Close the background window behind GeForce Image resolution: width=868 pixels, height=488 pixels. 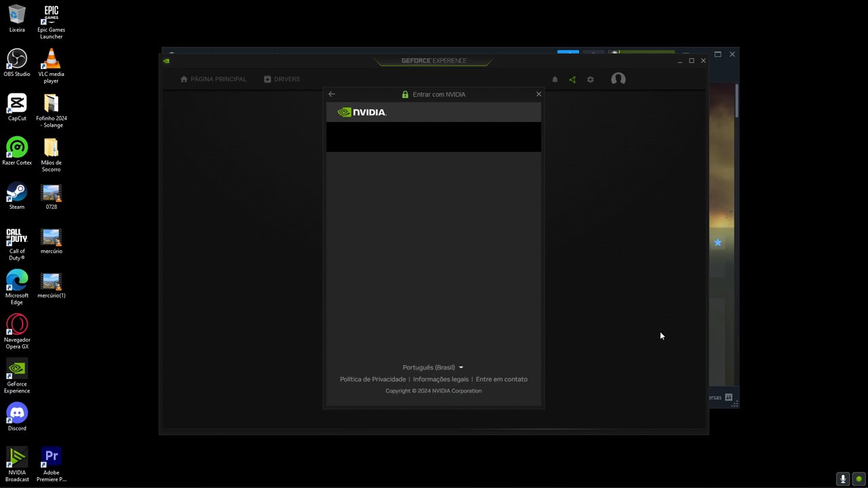tap(732, 54)
